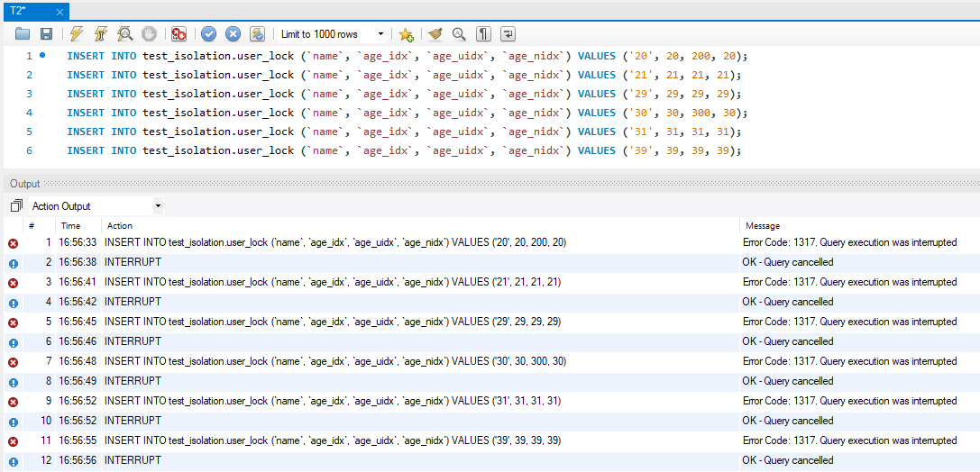Click info icon on output row 12
Screen dimensions: 980x472
[14, 461]
